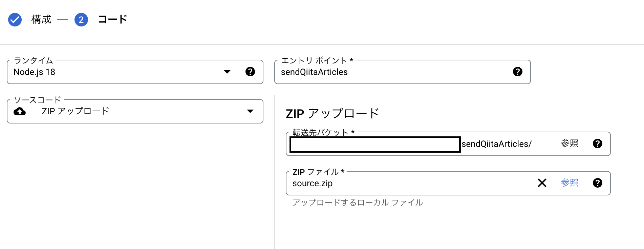
Task: Switch to the 構成 step
Action: (41, 20)
